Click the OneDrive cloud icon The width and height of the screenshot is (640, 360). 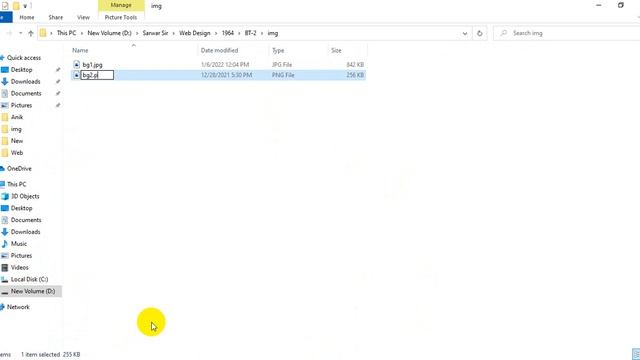click(2, 169)
